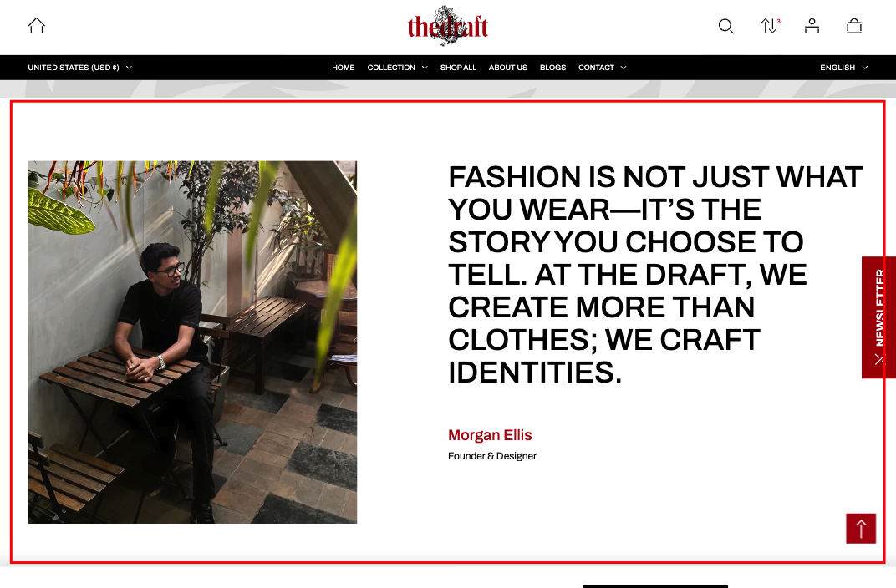Open the About Us page link
Image resolution: width=896 pixels, height=588 pixels.
point(508,68)
